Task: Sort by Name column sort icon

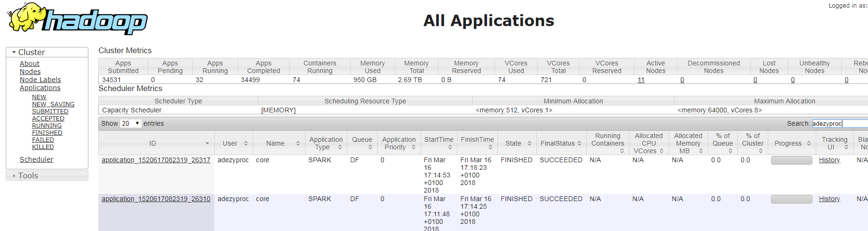Action: (298, 143)
